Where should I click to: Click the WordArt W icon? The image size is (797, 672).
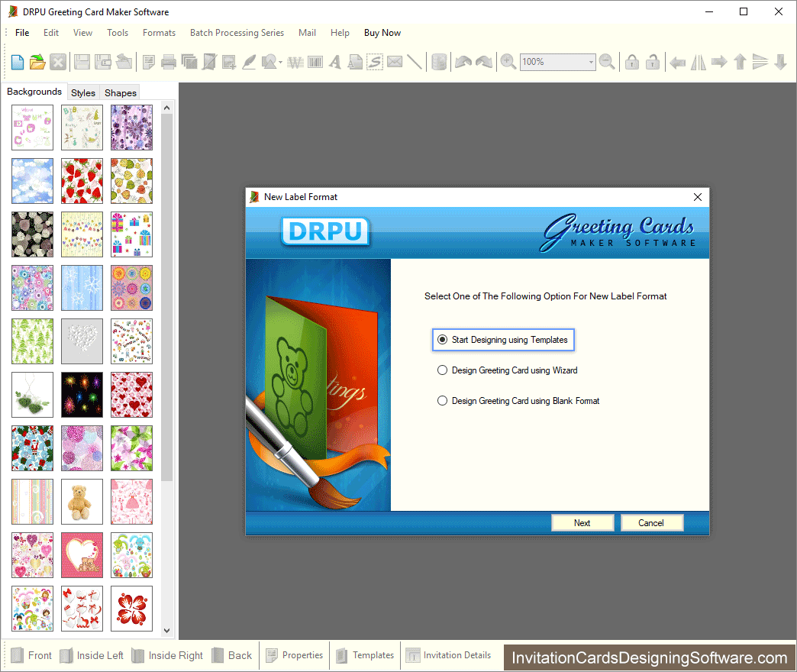(295, 62)
